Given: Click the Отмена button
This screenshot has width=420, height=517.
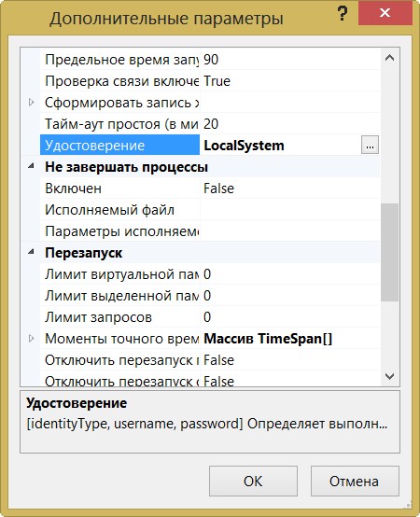Looking at the screenshot, I should pyautogui.click(x=355, y=481).
